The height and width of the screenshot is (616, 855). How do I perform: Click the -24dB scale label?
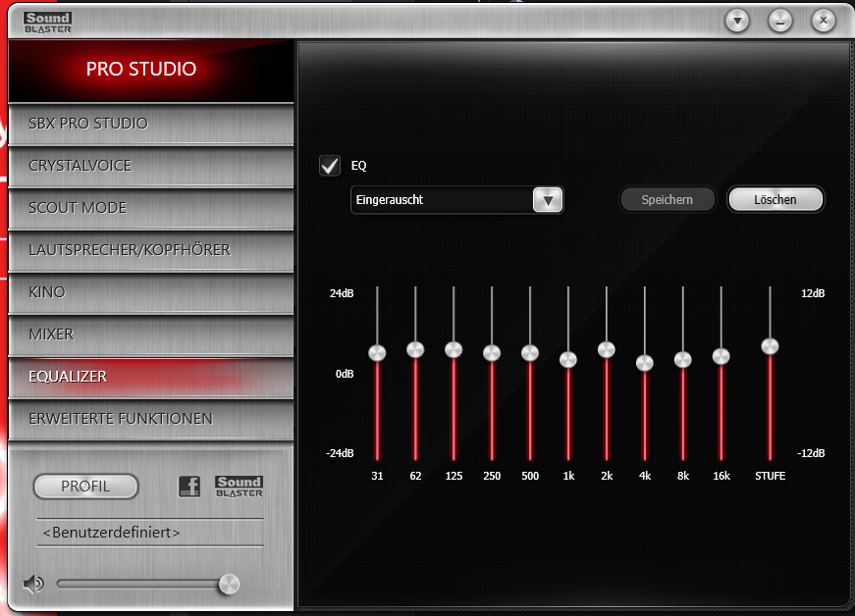pos(340,453)
